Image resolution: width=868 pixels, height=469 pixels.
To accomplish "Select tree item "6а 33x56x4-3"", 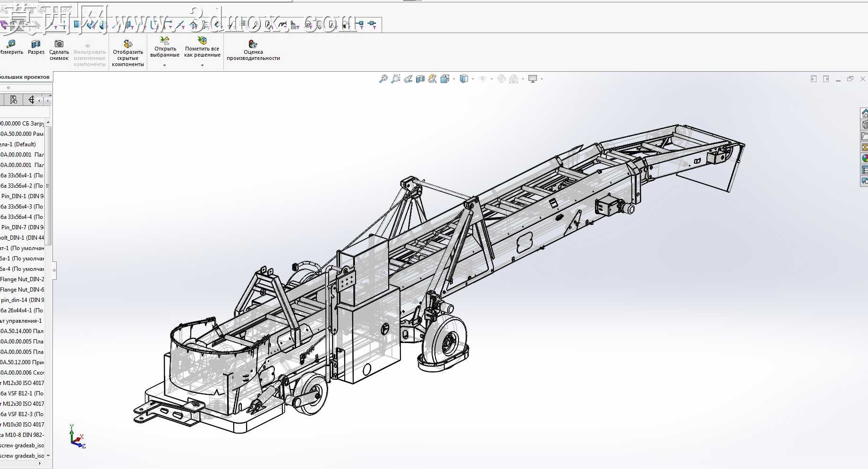I will pos(22,207).
